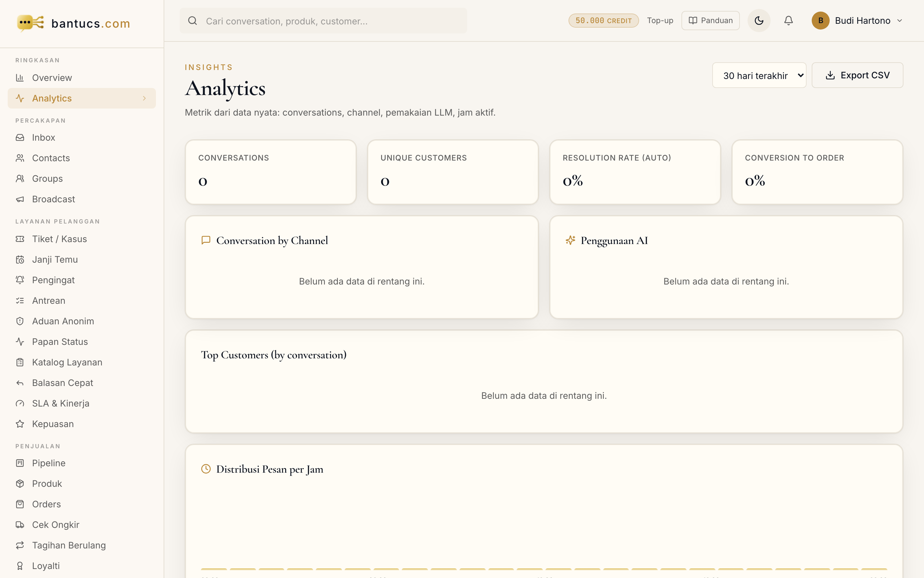Toggle dark mode with the moon icon
The width and height of the screenshot is (924, 578).
tap(759, 21)
